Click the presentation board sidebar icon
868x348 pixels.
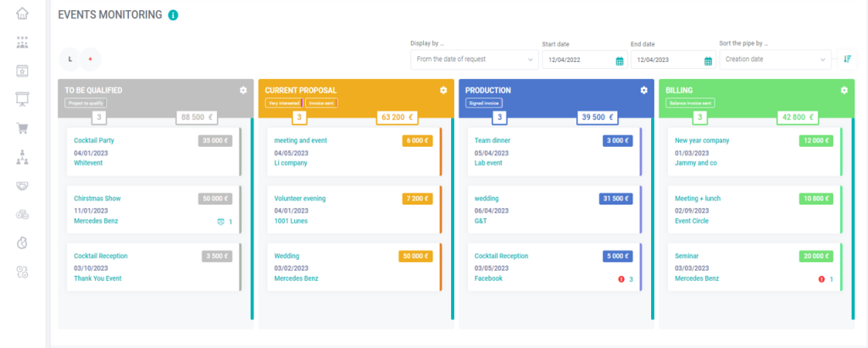click(x=22, y=100)
